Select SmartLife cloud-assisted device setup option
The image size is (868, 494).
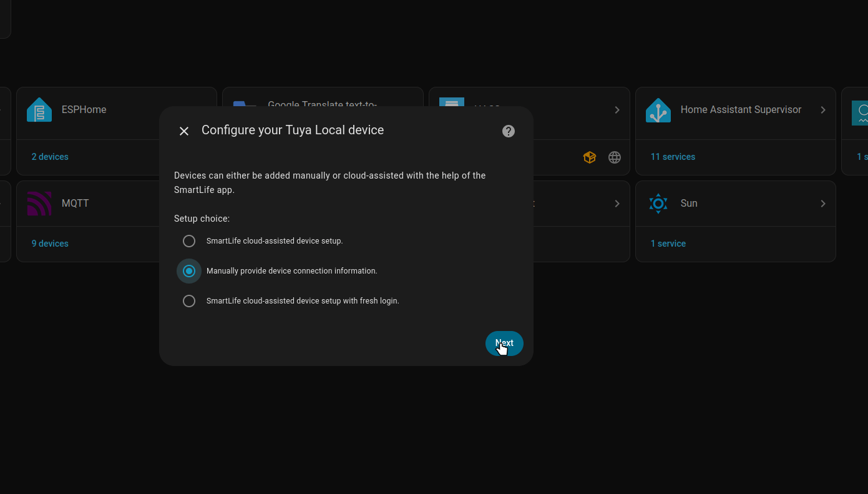[x=189, y=241]
